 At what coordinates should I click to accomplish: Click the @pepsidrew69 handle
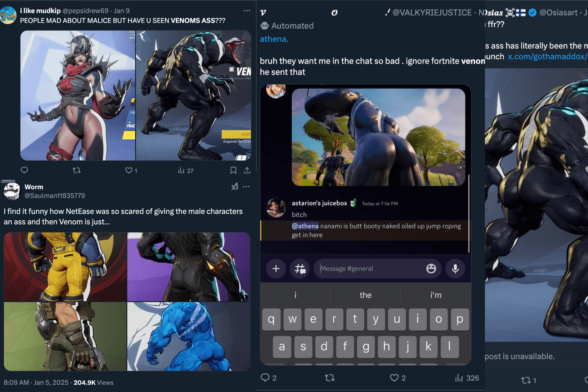click(85, 11)
